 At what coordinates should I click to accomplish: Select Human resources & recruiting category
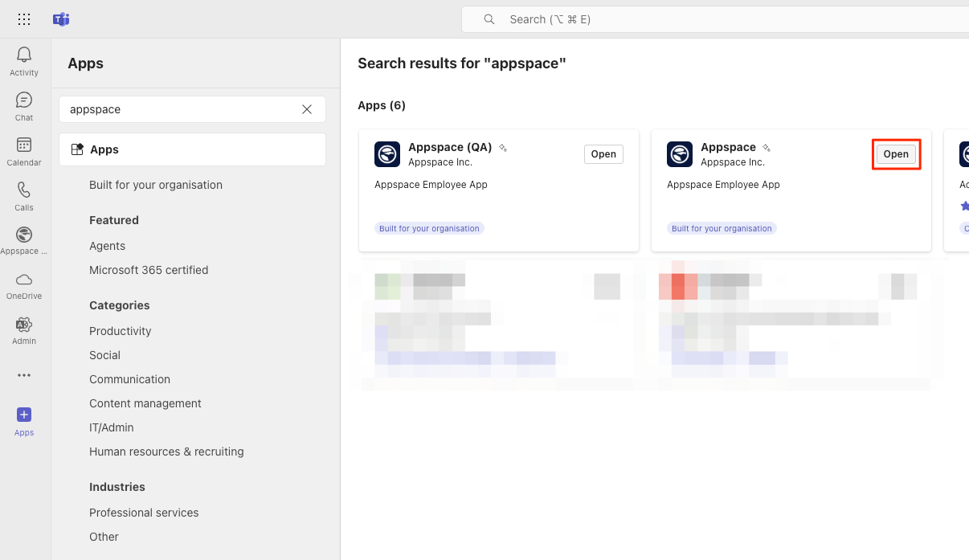point(166,452)
